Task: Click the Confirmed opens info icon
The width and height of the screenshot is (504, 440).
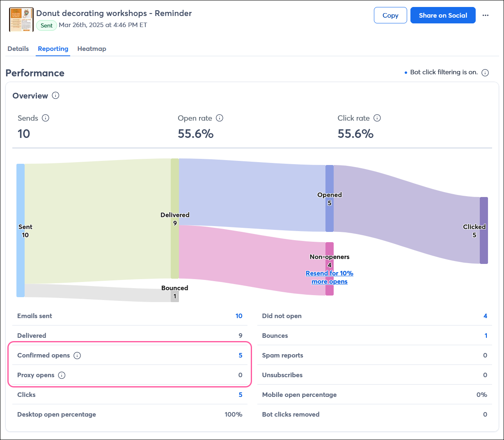Action: point(77,355)
